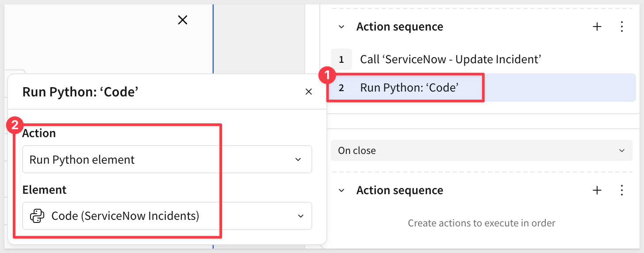644x253 pixels.
Task: Add action to the first Action sequence
Action: pyautogui.click(x=597, y=27)
